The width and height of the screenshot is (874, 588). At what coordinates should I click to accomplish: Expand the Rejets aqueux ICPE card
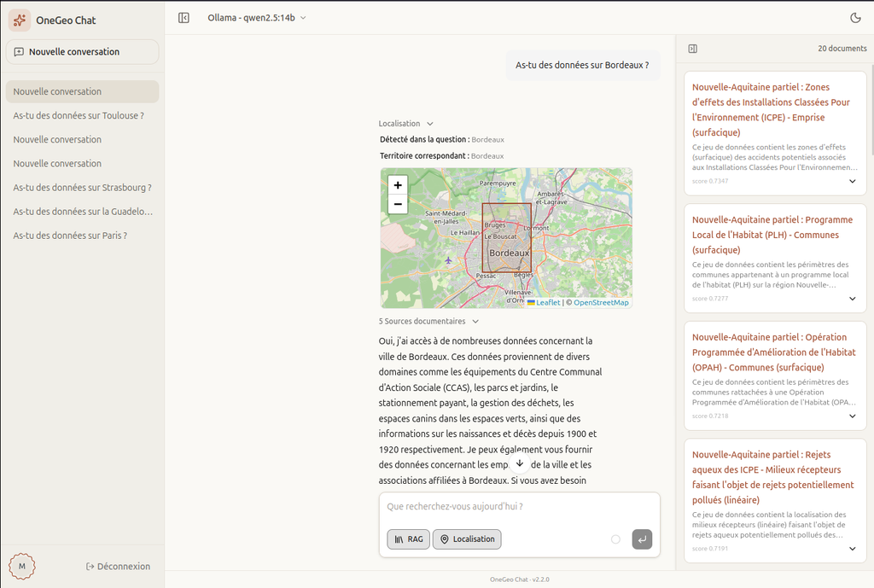[852, 549]
